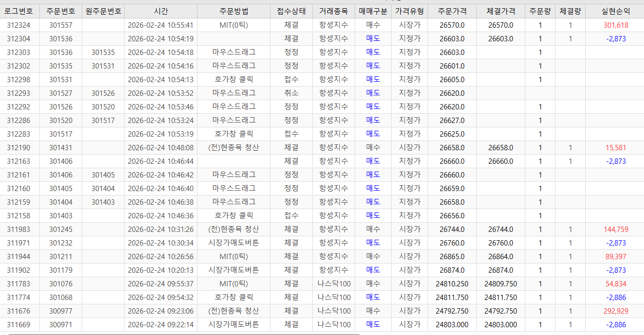This screenshot has height=335, width=644.
Task: Select log number 312190 cell
Action: coord(19,148)
